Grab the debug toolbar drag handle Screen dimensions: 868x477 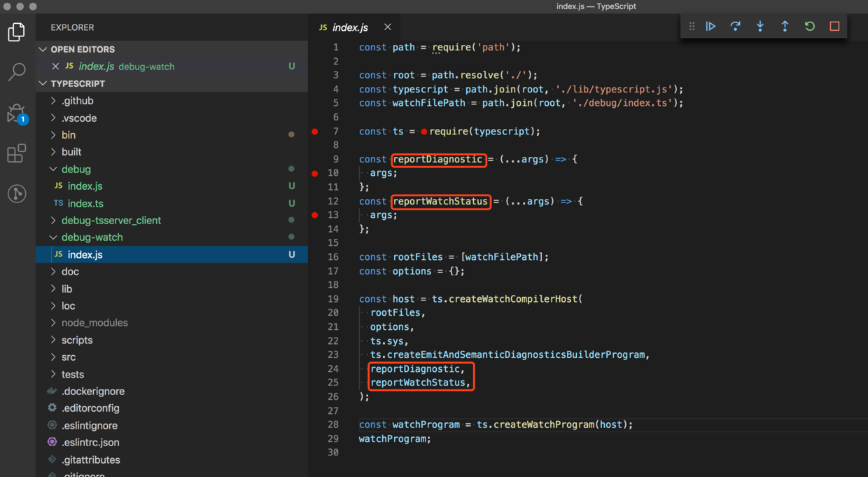pos(692,26)
